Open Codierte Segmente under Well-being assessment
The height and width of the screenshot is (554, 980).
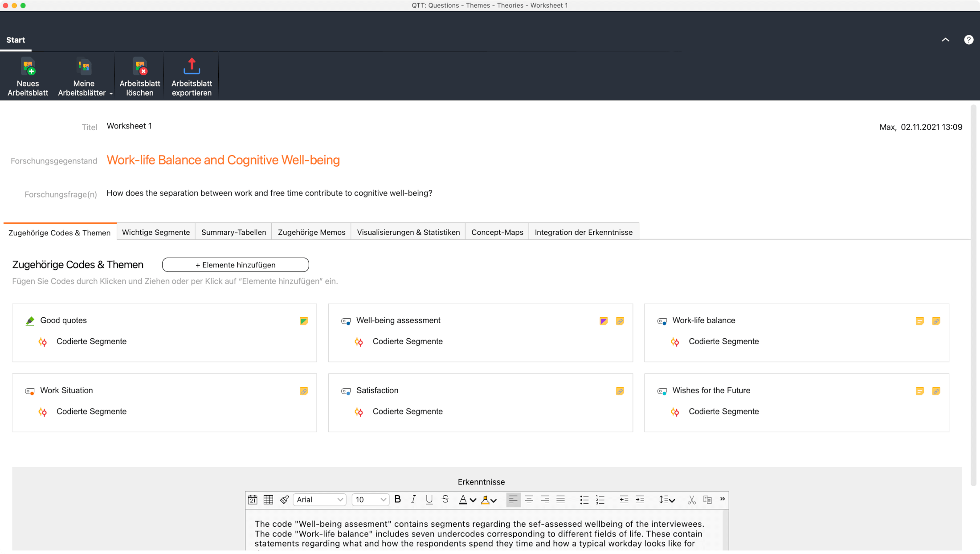408,341
